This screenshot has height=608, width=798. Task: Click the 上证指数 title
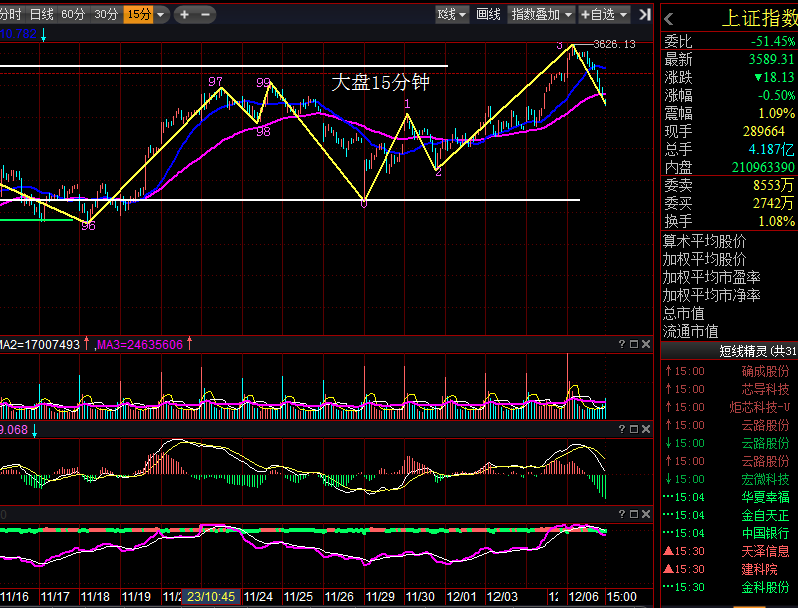[759, 19]
